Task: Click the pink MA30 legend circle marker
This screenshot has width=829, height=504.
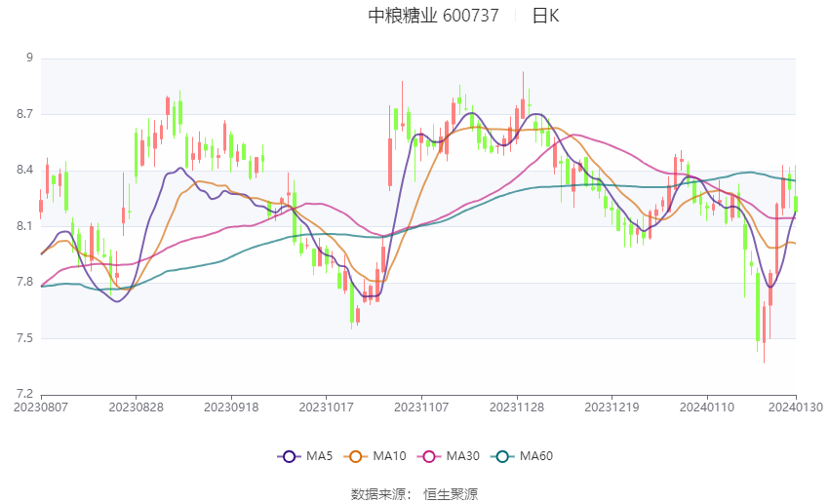Action: (428, 455)
